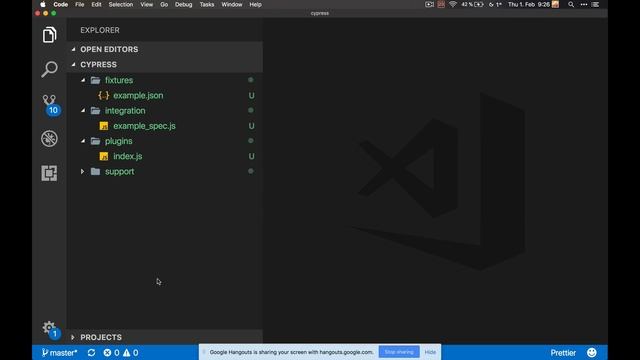Open Spotlight search in menu bar
The image size is (640, 360).
pos(571,4)
